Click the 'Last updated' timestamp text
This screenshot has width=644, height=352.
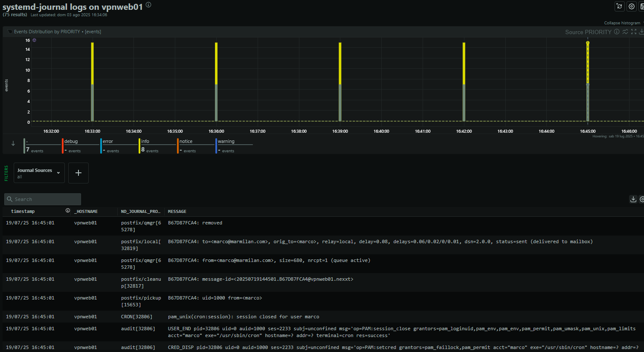click(69, 15)
